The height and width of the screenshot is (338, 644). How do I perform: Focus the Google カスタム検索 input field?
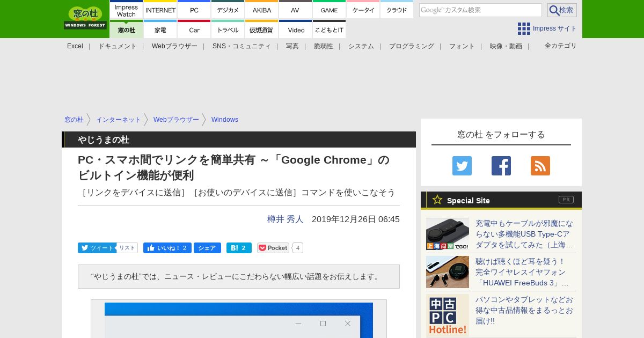coord(480,10)
